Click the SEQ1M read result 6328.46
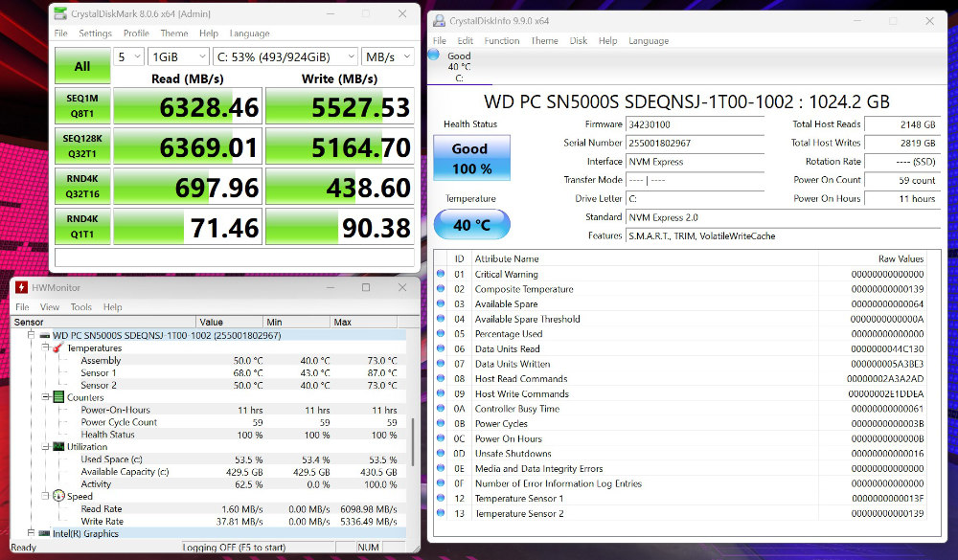 (188, 105)
